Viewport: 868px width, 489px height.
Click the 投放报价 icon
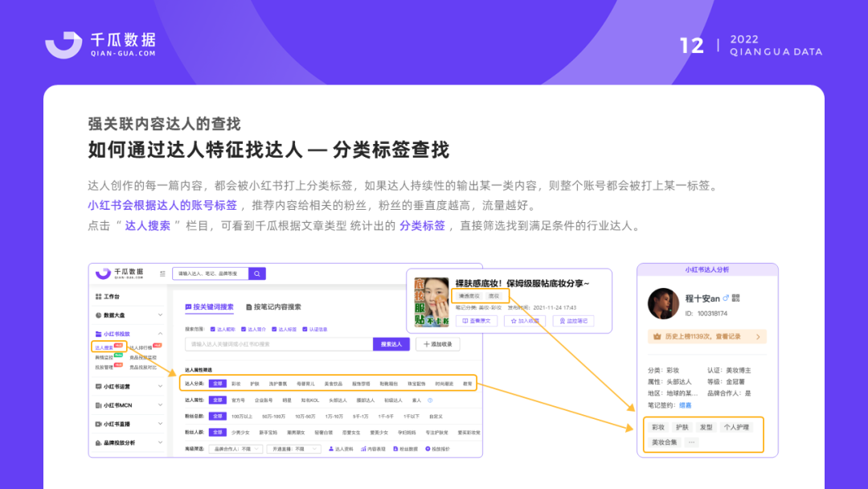tap(428, 449)
